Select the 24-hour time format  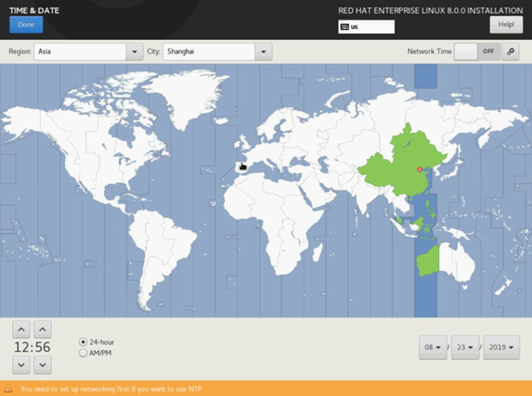coord(96,342)
